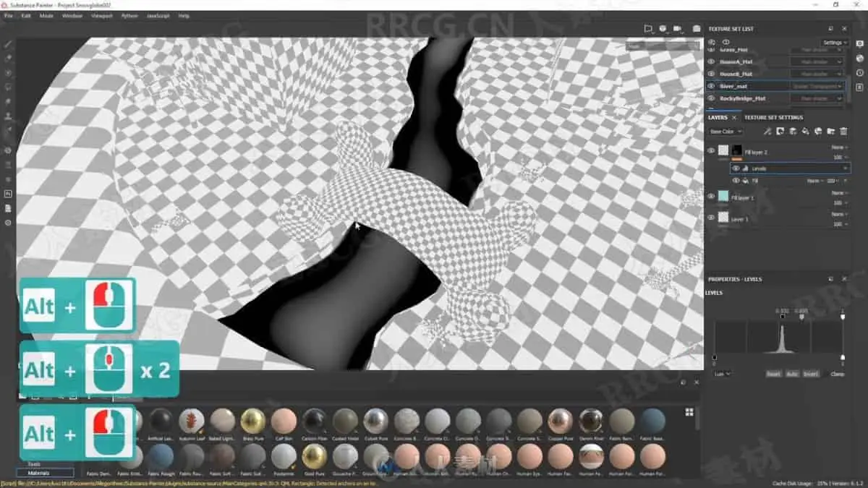Add a smart material layer
The image size is (868, 488).
pos(818,132)
